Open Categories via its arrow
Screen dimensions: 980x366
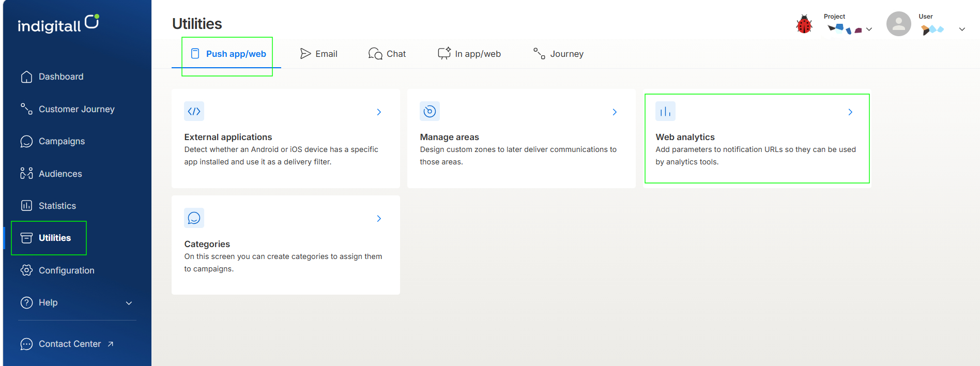[x=379, y=219]
